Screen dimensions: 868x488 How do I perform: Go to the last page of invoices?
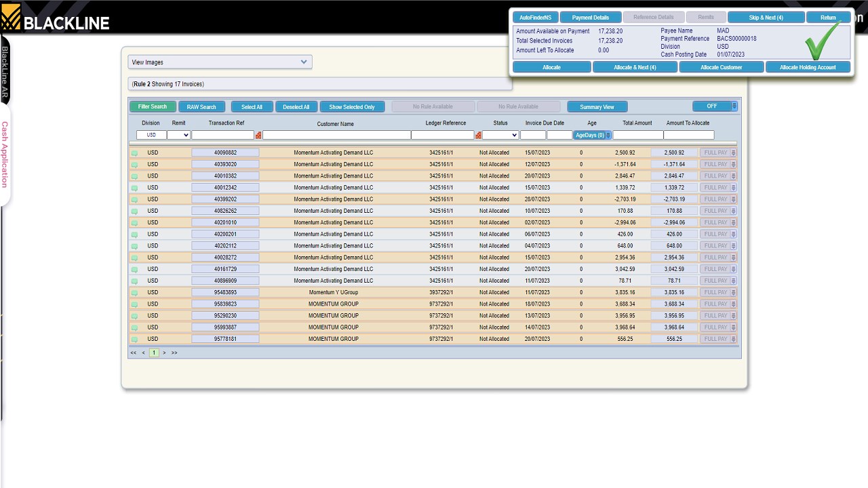[174, 353]
